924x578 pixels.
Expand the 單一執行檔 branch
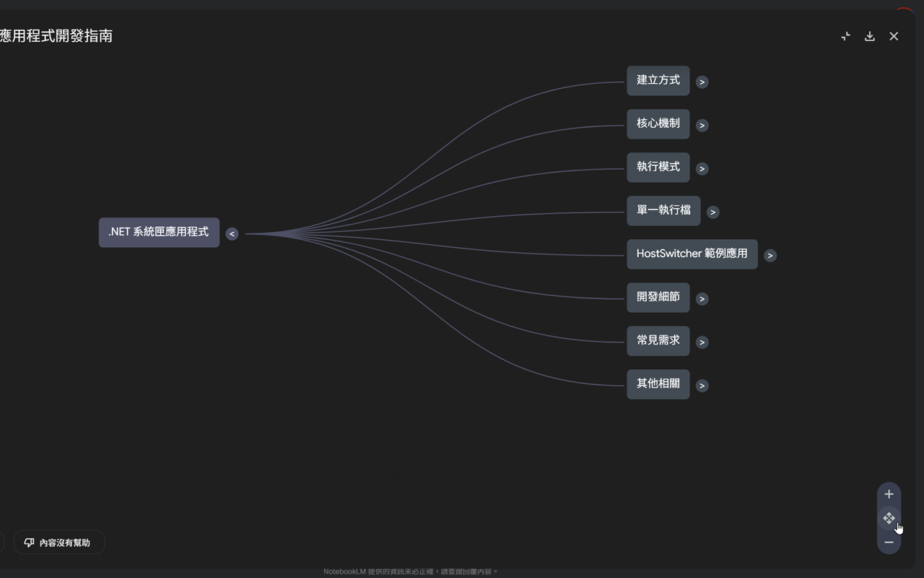tap(712, 212)
